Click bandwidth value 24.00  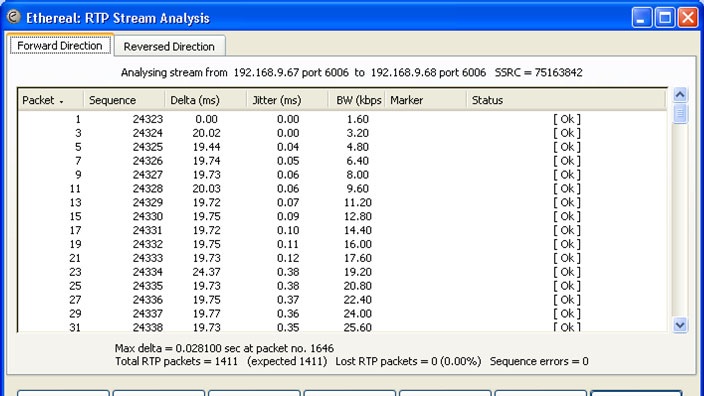[358, 314]
